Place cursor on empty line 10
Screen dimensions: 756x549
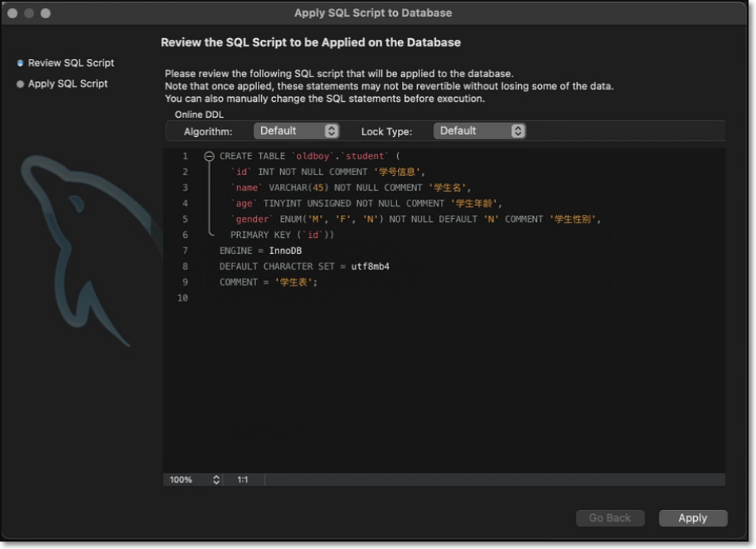pyautogui.click(x=318, y=298)
